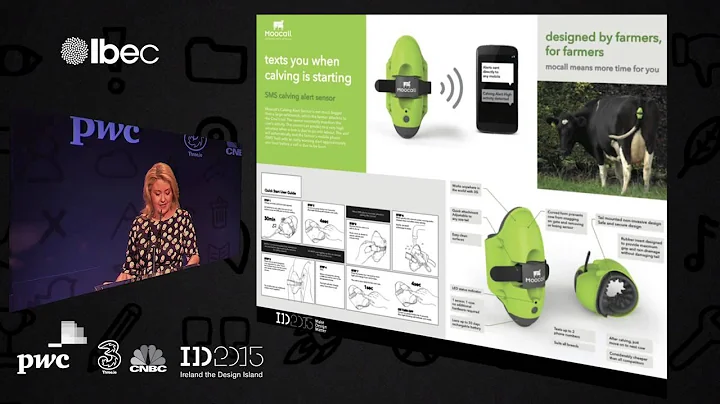This screenshot has height=404, width=720.
Task: Click the 1sec step illustration
Action: point(369,292)
